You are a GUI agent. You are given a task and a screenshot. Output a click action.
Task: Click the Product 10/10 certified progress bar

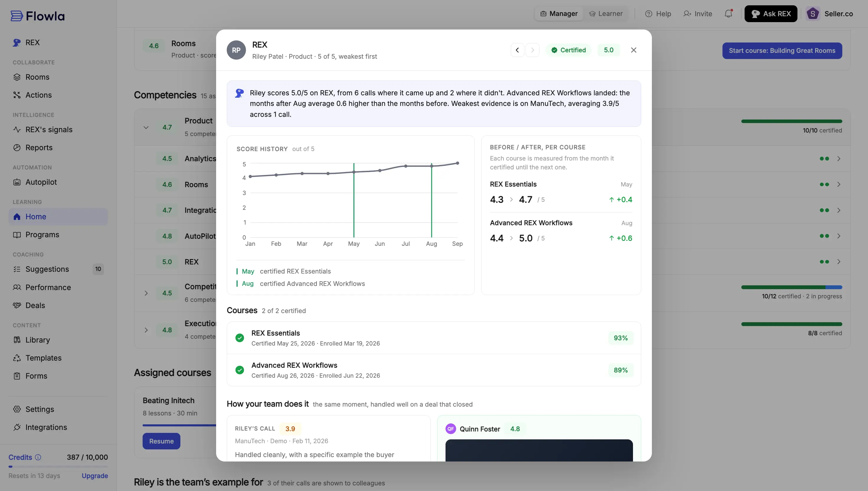point(792,121)
